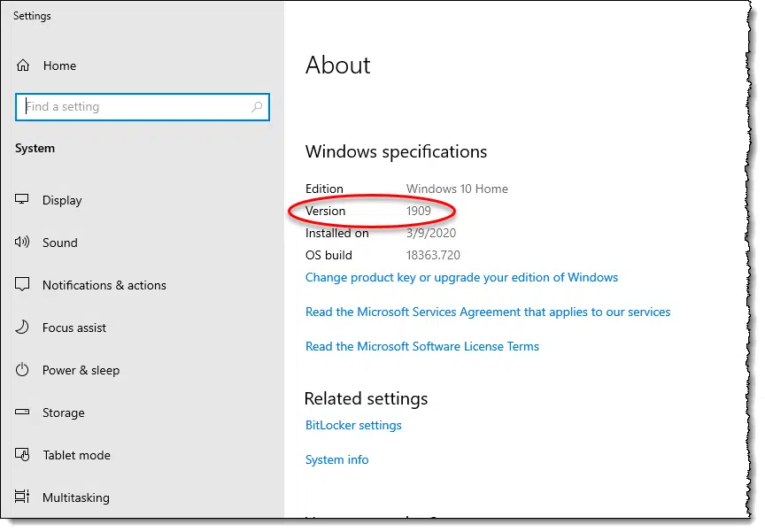Click the Tablet mode icon

click(x=22, y=454)
